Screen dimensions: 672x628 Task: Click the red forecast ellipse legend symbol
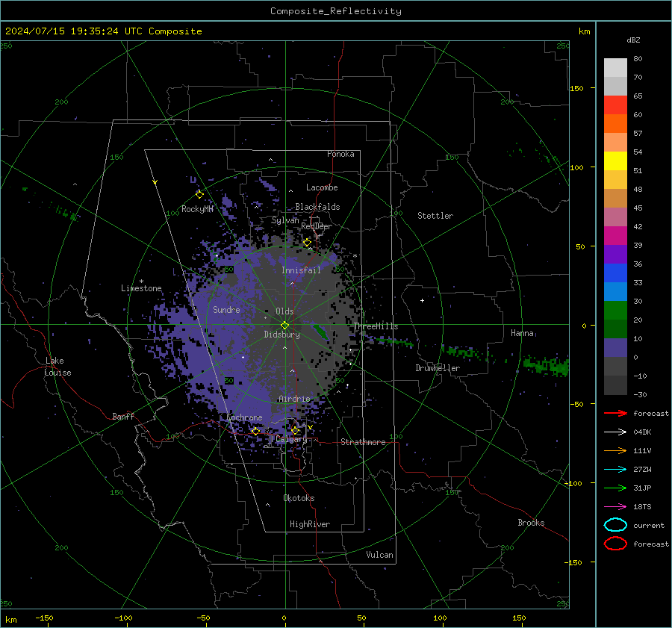(615, 544)
